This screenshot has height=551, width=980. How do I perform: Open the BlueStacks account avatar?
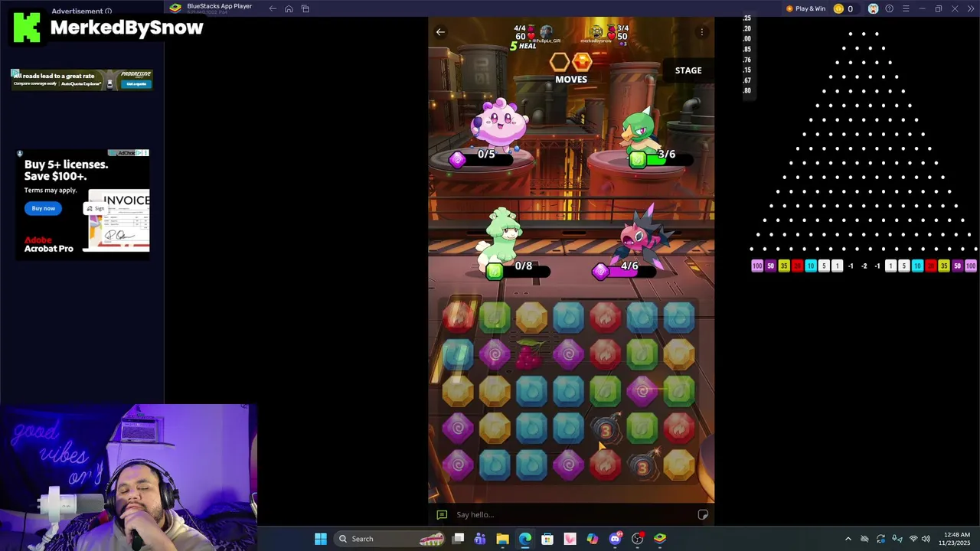click(873, 8)
